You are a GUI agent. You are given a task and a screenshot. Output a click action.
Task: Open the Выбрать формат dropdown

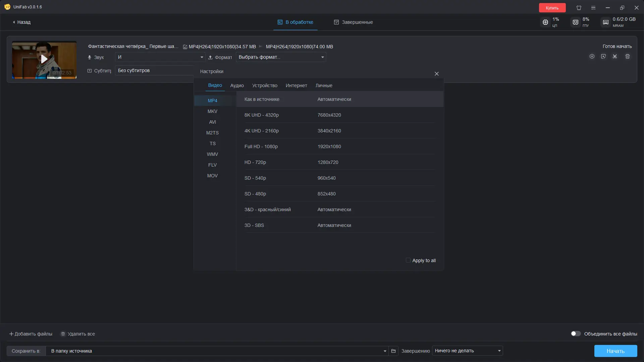[x=322, y=57]
